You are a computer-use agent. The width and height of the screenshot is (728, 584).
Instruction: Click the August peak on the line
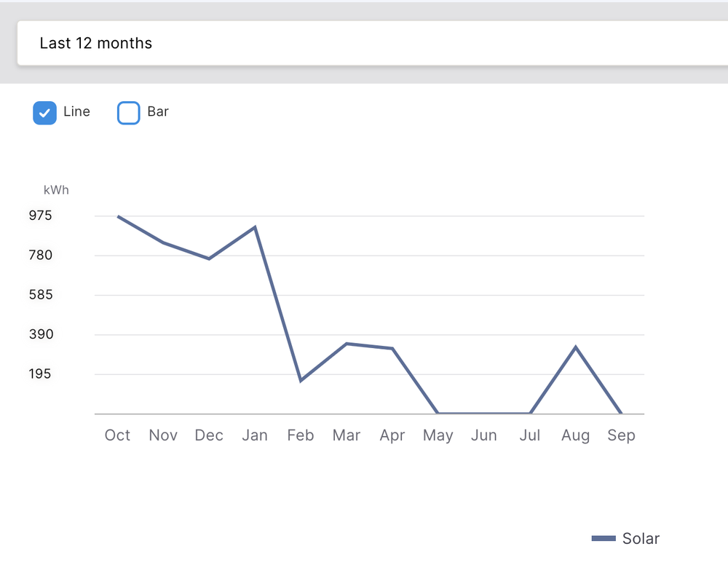point(576,347)
